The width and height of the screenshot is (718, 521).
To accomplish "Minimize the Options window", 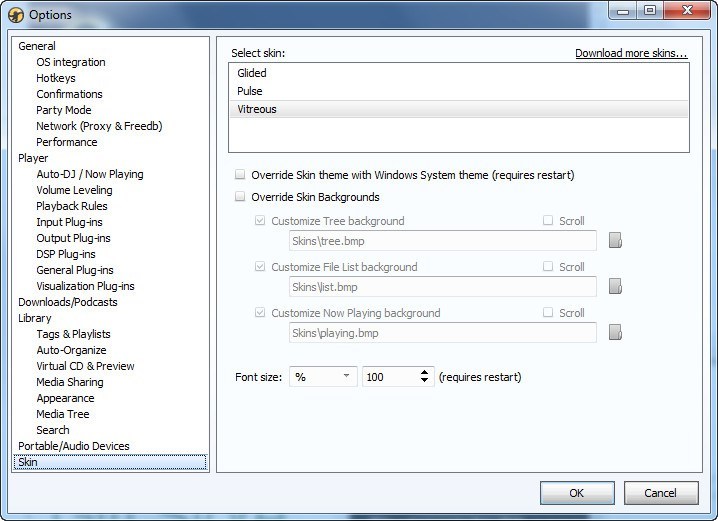I will (x=623, y=11).
